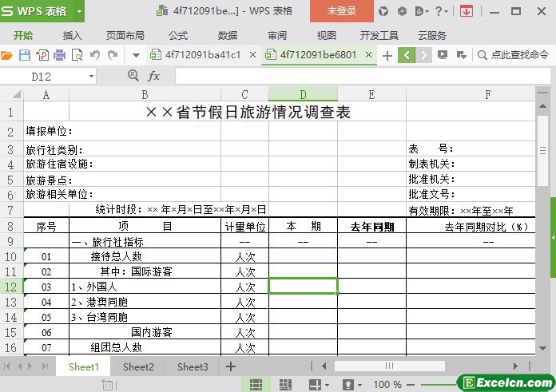Switch to page break preview view

point(285,385)
